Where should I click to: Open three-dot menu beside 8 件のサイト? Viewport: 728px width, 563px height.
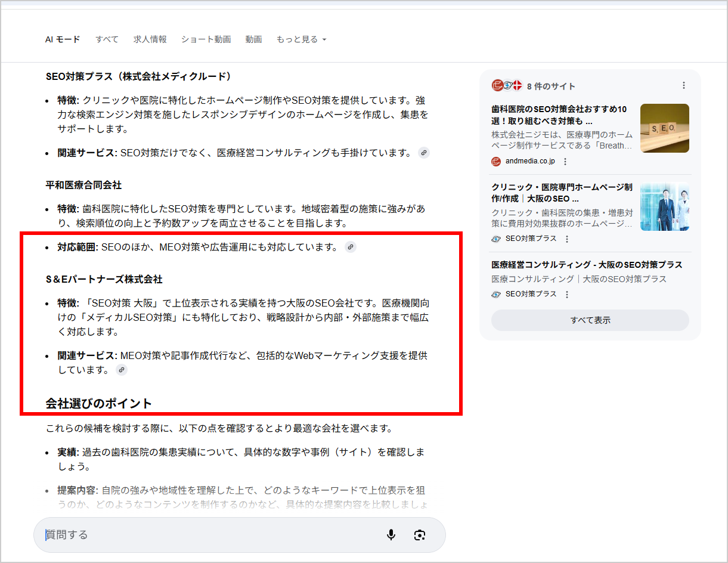tap(683, 86)
